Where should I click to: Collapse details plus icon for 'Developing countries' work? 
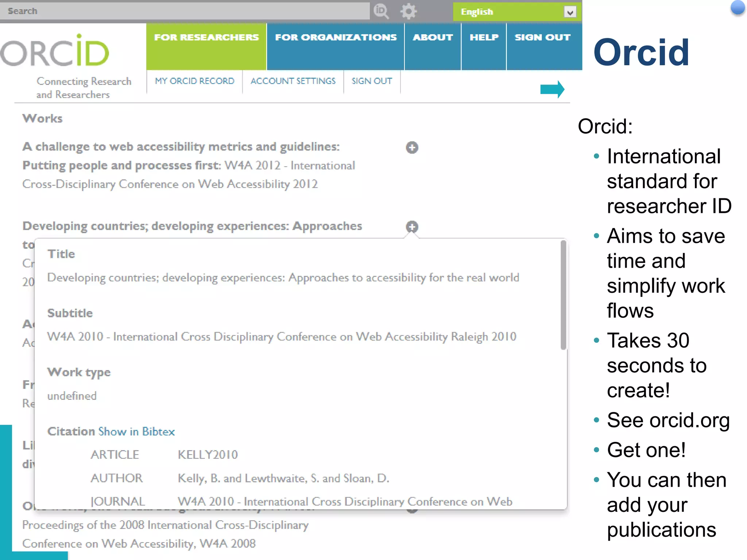point(412,227)
